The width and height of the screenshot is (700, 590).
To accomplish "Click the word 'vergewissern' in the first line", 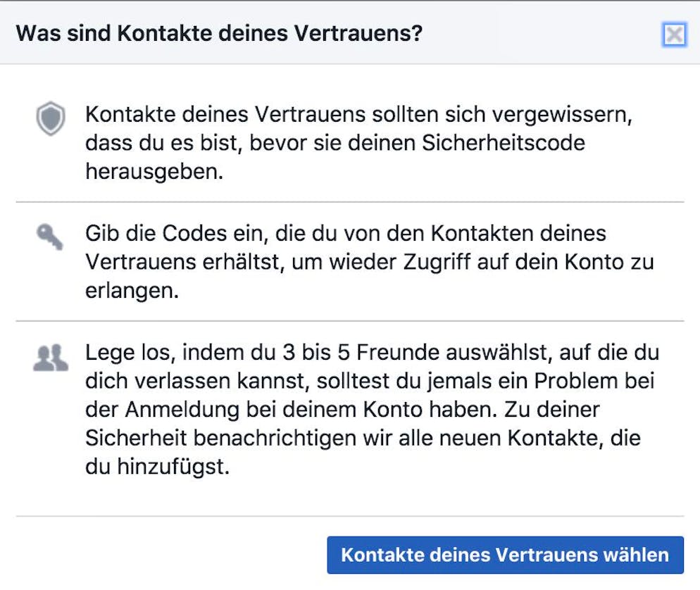I will tap(563, 115).
